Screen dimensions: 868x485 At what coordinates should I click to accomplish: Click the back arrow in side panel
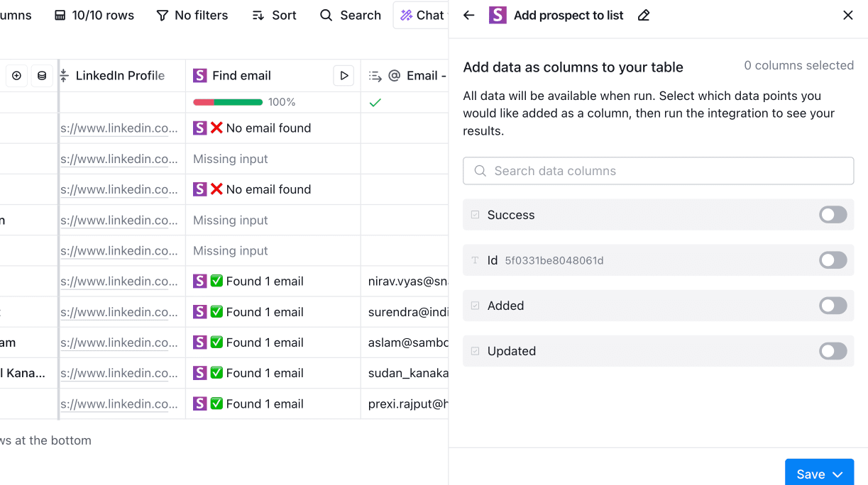click(468, 16)
